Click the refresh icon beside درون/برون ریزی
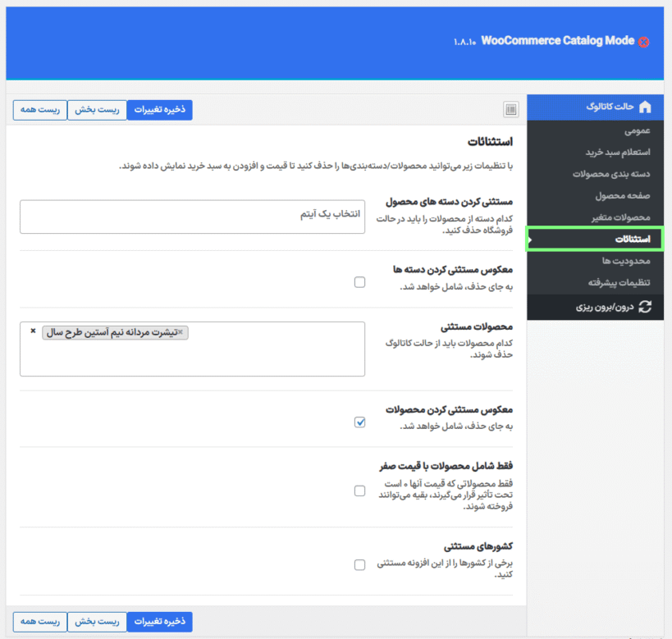 click(x=645, y=307)
